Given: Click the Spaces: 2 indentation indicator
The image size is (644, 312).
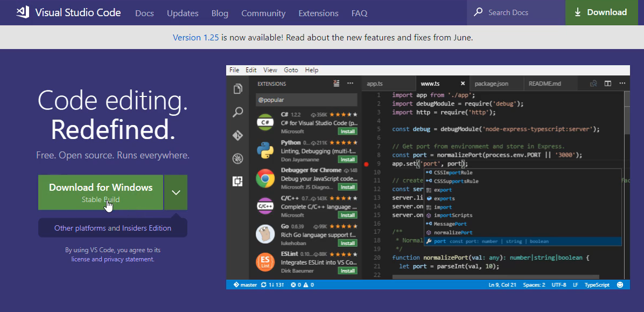Looking at the screenshot, I should click(x=534, y=285).
